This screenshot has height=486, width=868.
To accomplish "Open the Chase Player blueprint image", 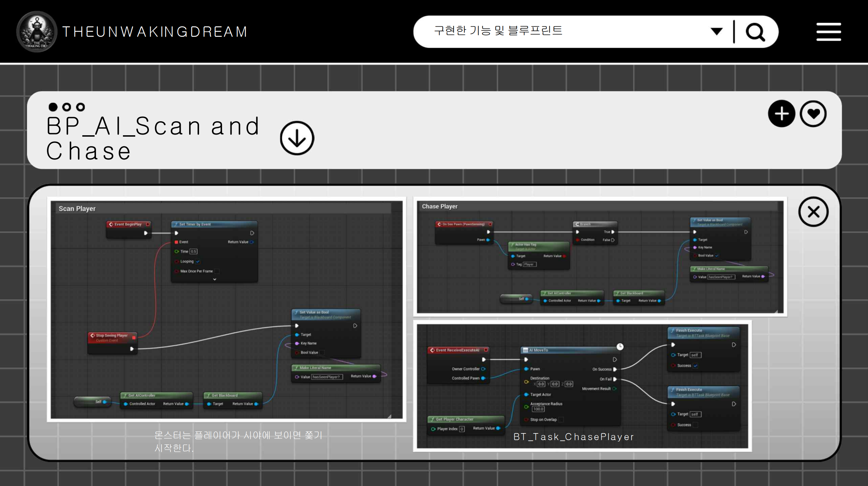I will tap(600, 257).
